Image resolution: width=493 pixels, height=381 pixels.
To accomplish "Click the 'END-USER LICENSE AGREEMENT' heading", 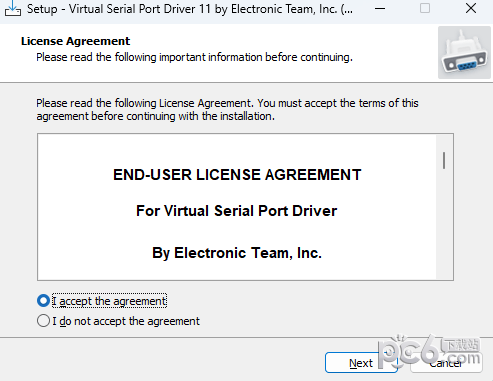I will point(237,175).
